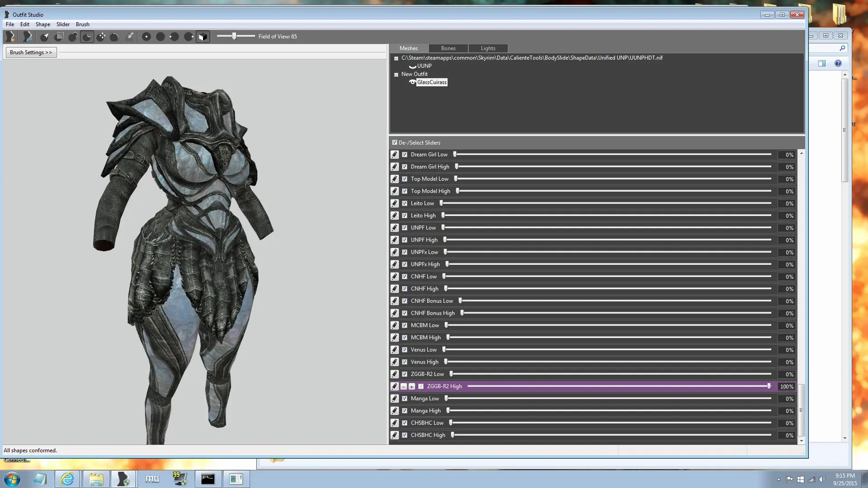Switch to the Lights tab
The height and width of the screenshot is (488, 868).
(488, 47)
